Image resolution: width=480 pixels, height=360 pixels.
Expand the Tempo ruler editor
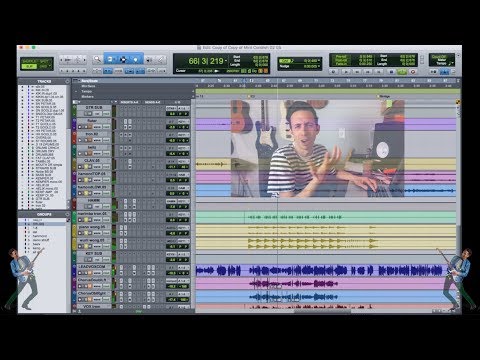[x=76, y=91]
